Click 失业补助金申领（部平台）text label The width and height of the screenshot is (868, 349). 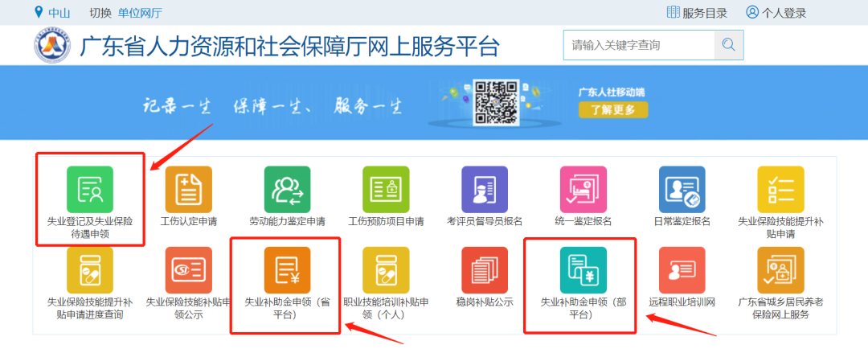(x=583, y=309)
